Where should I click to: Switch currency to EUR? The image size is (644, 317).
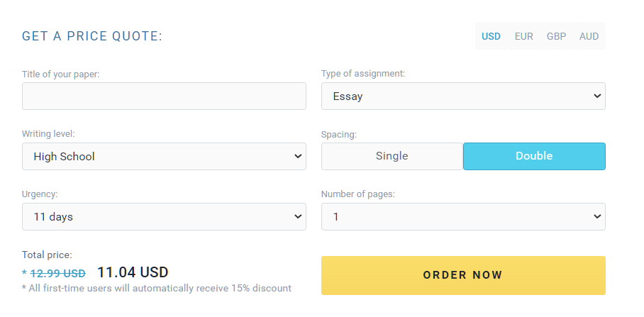tap(523, 36)
